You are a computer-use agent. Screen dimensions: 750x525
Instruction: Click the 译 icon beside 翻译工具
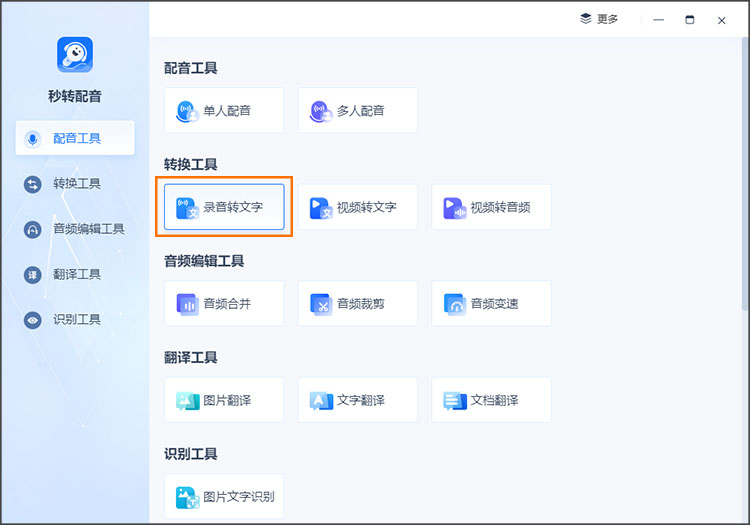[33, 275]
